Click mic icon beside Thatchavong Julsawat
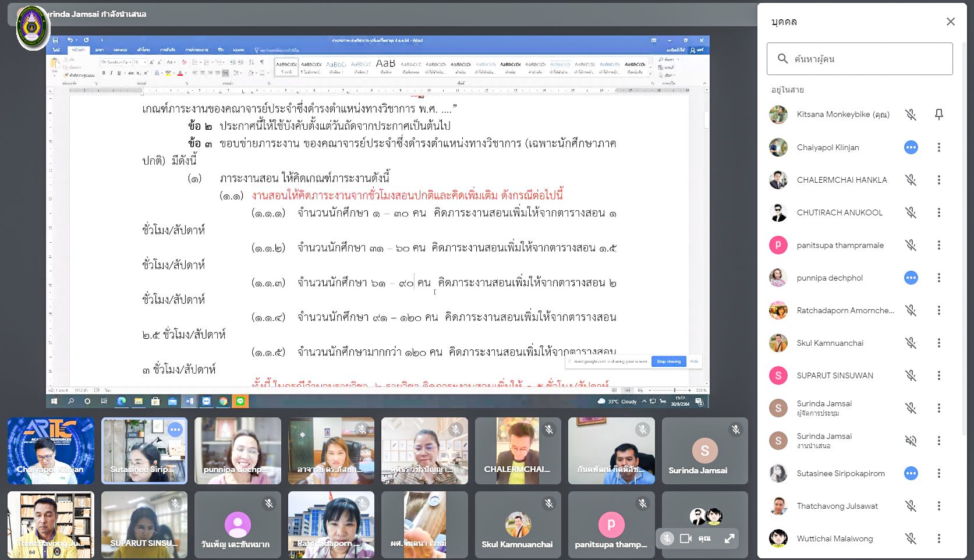Image resolution: width=974 pixels, height=560 pixels. 911,506
